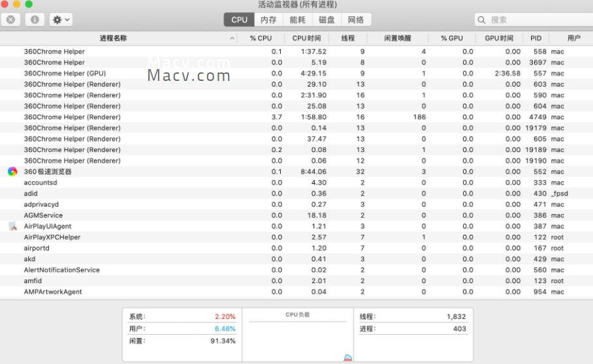Open the process info (i) toolbar icon

click(35, 20)
